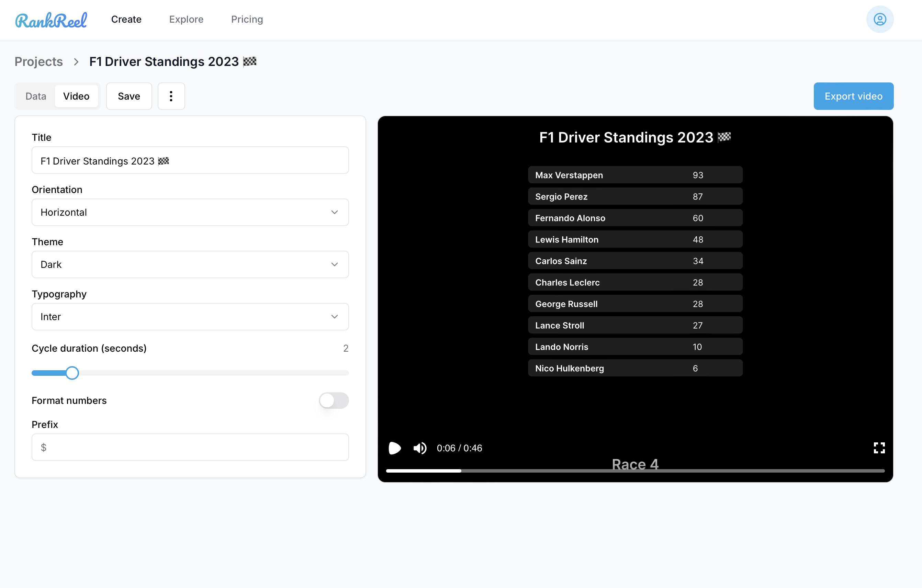Viewport: 922px width, 588px height.
Task: Click the Lewis Hamilton row in preview
Action: point(635,239)
